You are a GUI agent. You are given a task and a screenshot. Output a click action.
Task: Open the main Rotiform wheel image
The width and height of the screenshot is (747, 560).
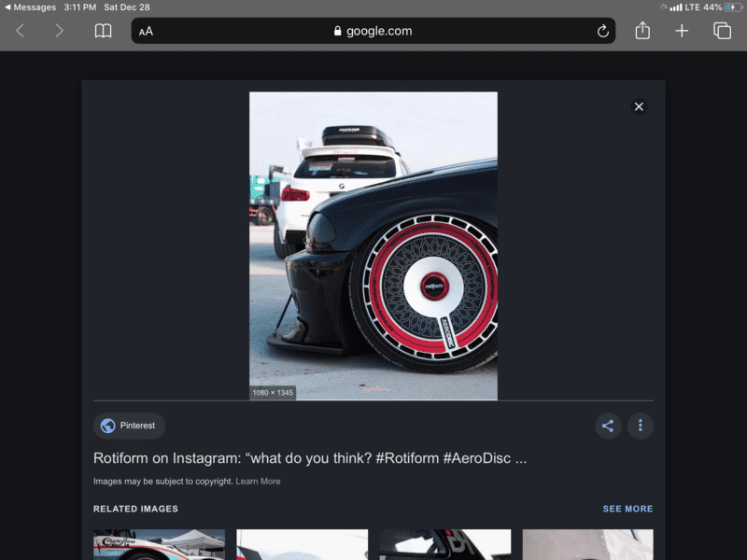coord(373,245)
